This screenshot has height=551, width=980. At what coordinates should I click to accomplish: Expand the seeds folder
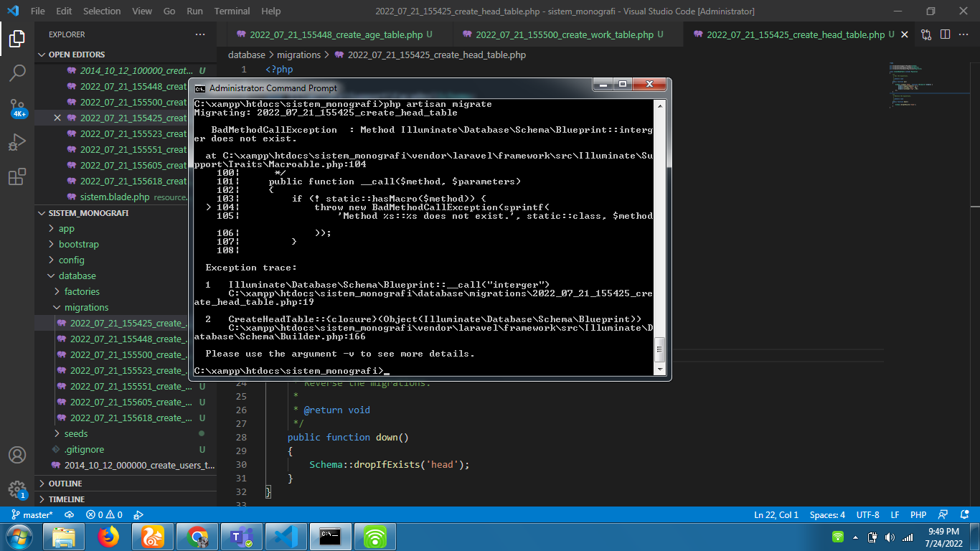coord(76,433)
